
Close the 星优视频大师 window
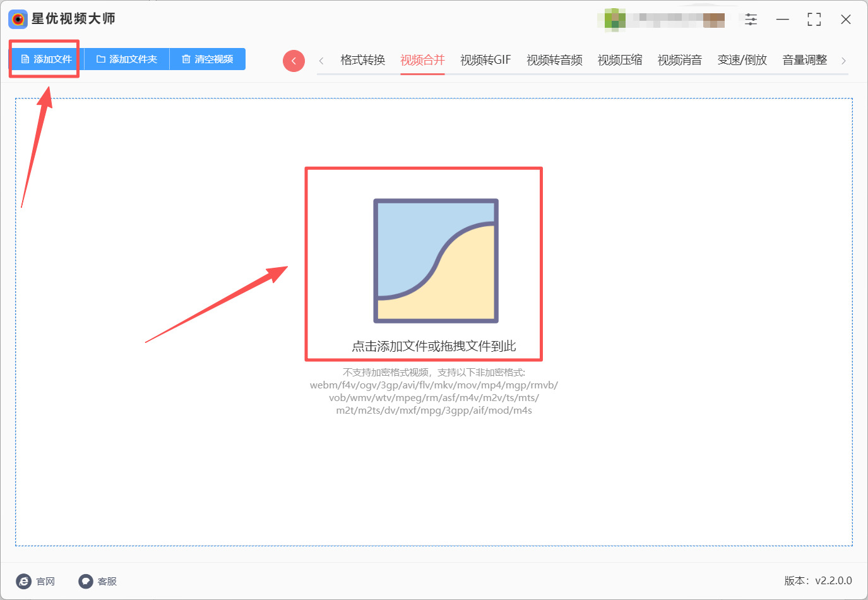click(846, 20)
